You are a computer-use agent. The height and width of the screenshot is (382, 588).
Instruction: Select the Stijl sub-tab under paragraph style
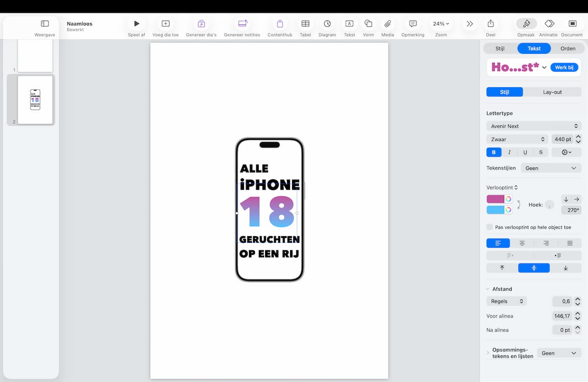tap(505, 92)
